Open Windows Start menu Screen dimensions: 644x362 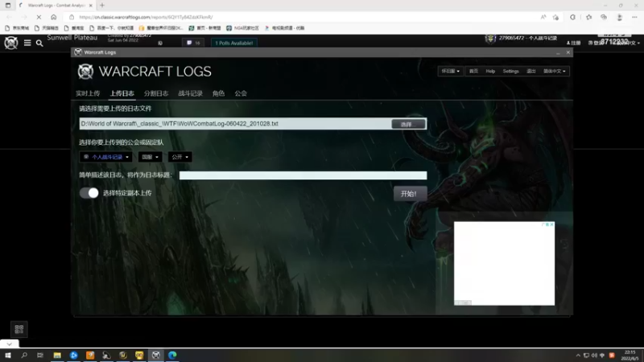[8, 355]
